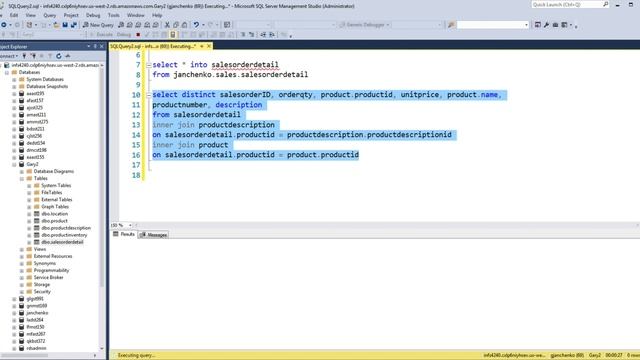Select the dbo.productinventory table
Viewport: 640px width, 360px height.
click(64, 235)
